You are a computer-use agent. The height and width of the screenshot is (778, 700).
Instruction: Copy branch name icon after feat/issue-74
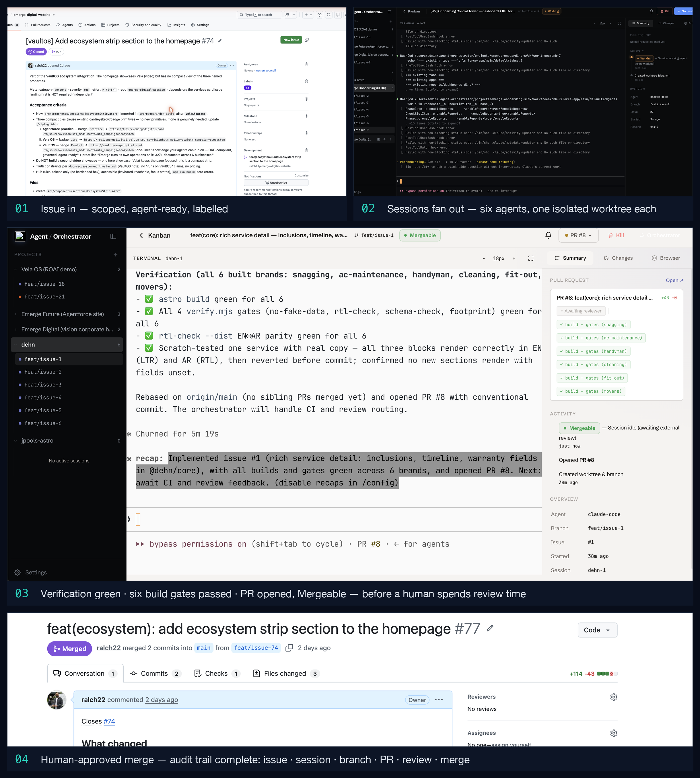tap(289, 648)
